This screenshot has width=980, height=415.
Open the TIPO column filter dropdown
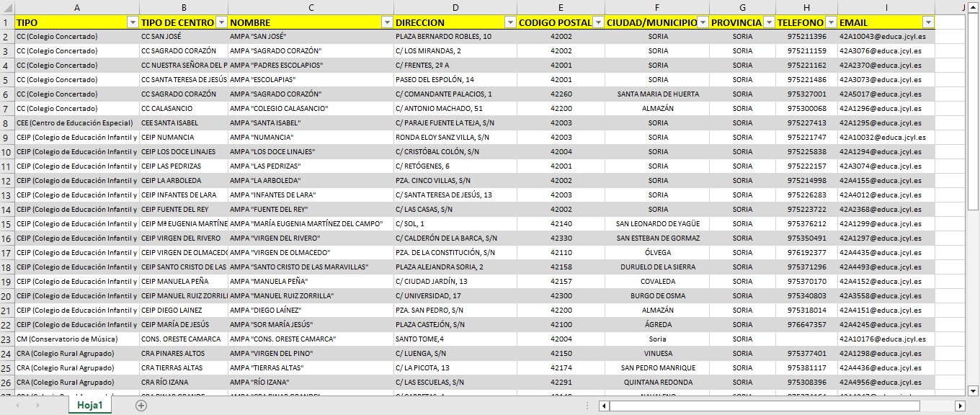(x=133, y=22)
